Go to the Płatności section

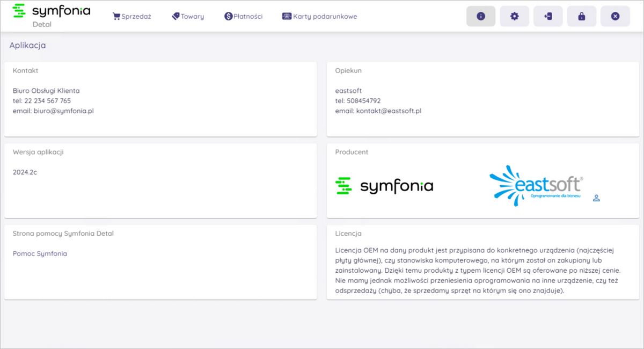[x=244, y=16]
